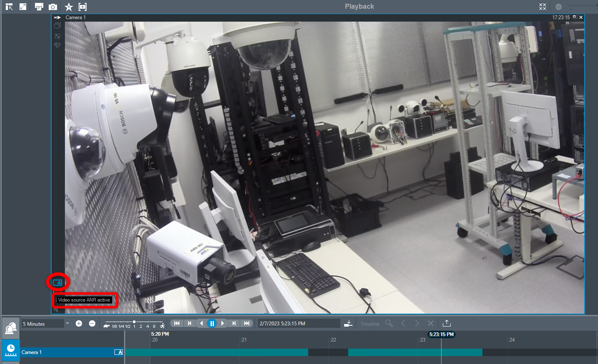Screen dimensions: 598x364
Task: Export video using the upload arrow icon
Action: 447,323
